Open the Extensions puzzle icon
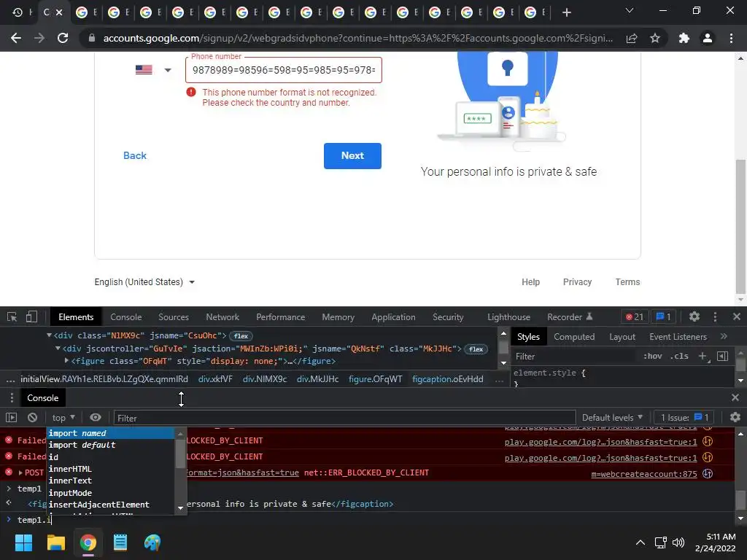 coord(684,38)
